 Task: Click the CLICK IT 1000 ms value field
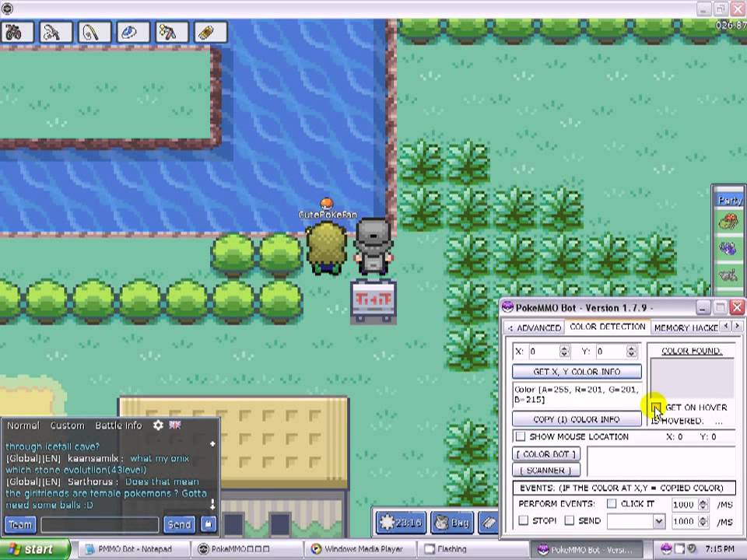(684, 504)
